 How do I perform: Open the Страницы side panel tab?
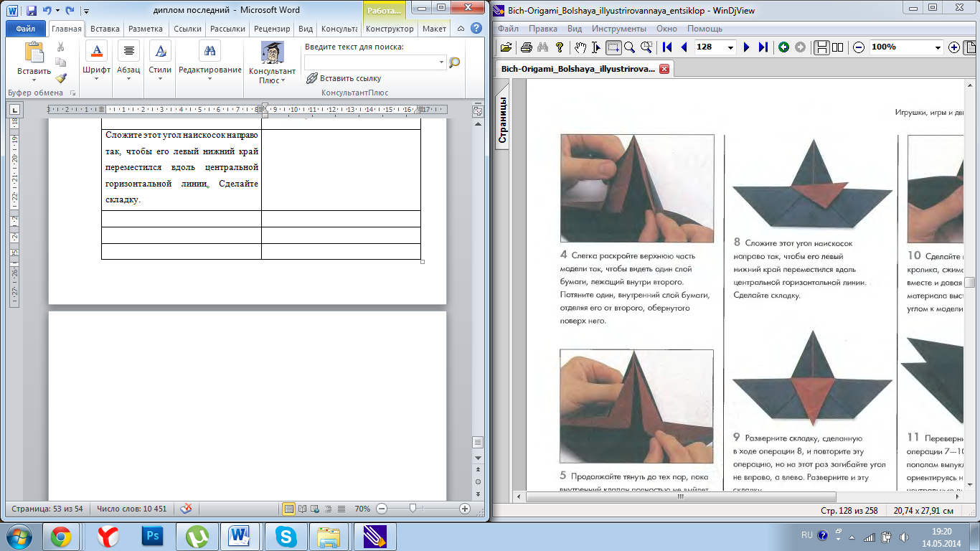(503, 120)
